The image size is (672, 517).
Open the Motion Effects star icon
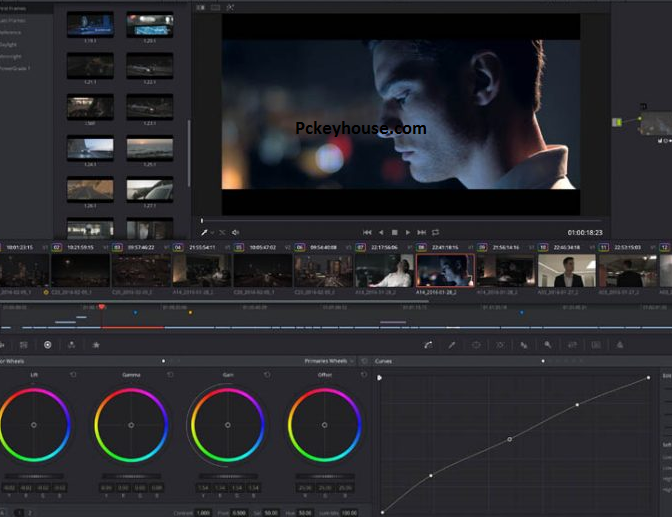pyautogui.click(x=96, y=345)
